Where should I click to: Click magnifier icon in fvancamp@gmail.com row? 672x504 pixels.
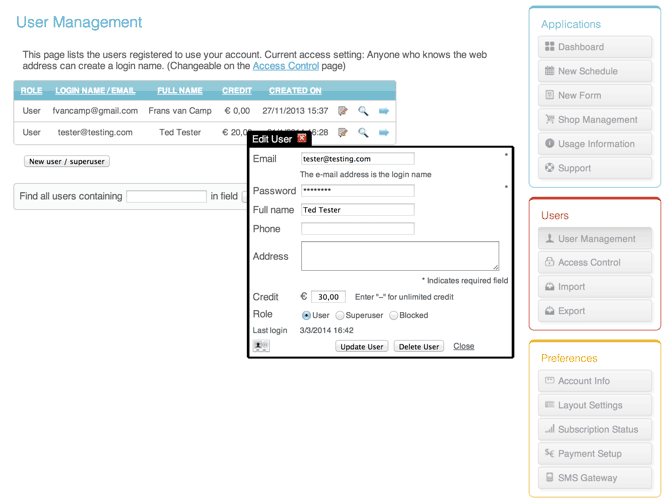click(363, 111)
